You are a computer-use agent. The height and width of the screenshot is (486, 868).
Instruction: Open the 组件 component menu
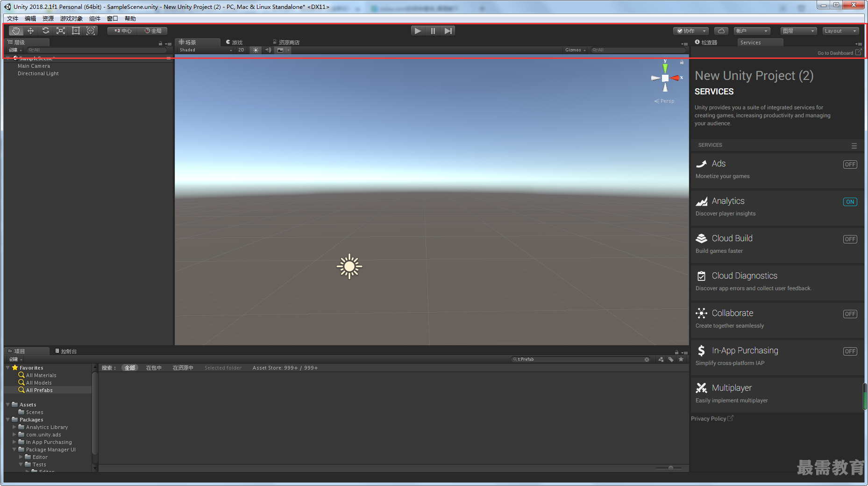pyautogui.click(x=95, y=19)
